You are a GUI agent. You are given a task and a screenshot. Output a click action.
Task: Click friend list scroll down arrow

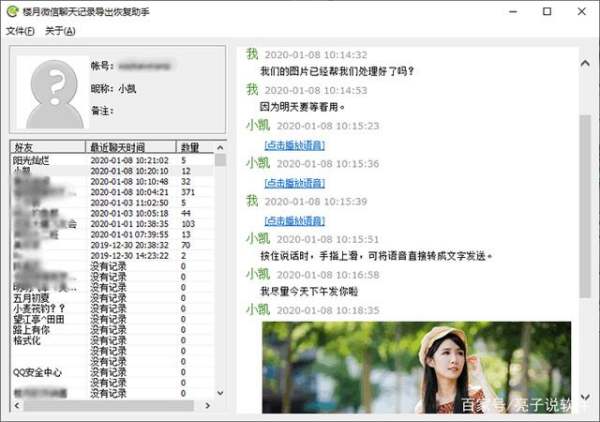[x=220, y=393]
